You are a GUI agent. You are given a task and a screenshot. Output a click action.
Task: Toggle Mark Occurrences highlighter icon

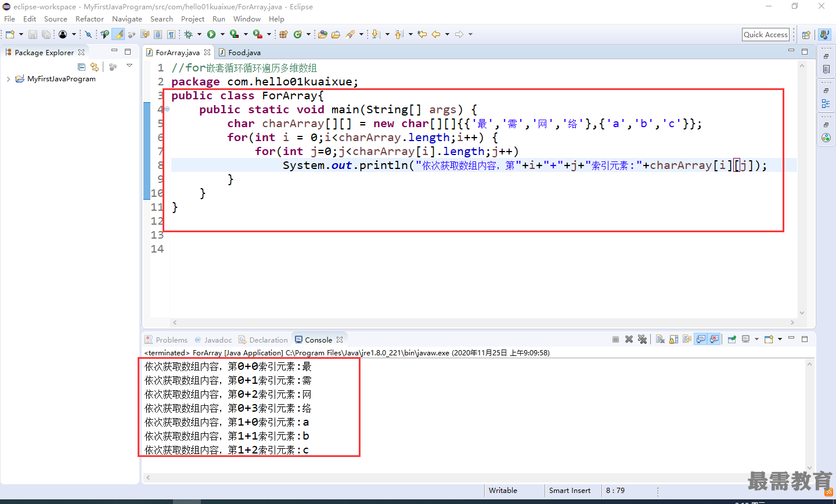click(x=118, y=34)
